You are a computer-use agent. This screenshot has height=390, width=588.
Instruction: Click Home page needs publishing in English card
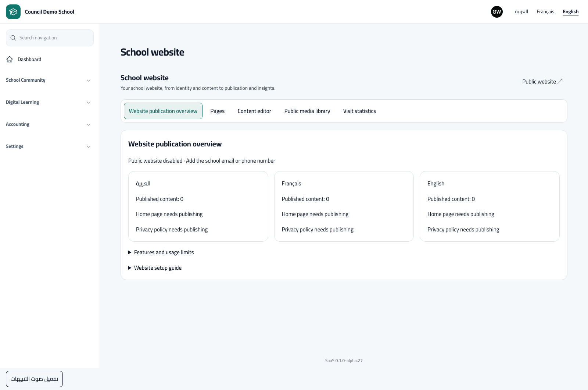461,214
